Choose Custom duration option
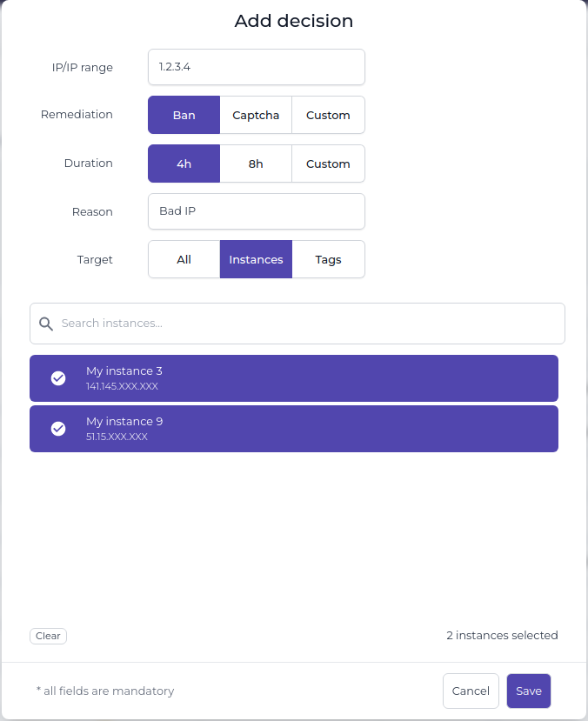The height and width of the screenshot is (721, 588). pos(328,164)
